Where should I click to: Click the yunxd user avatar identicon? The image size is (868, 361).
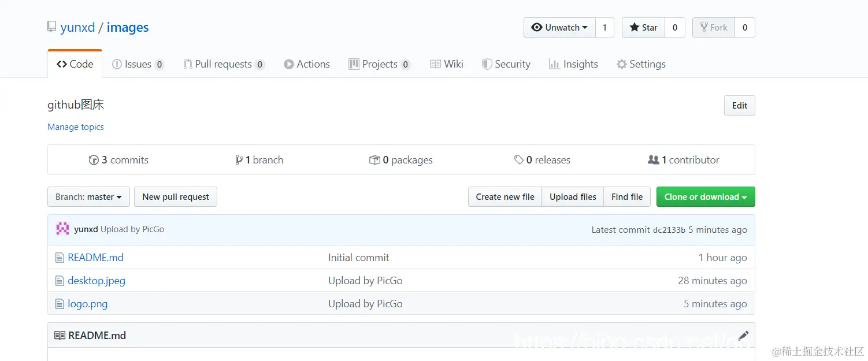62,229
